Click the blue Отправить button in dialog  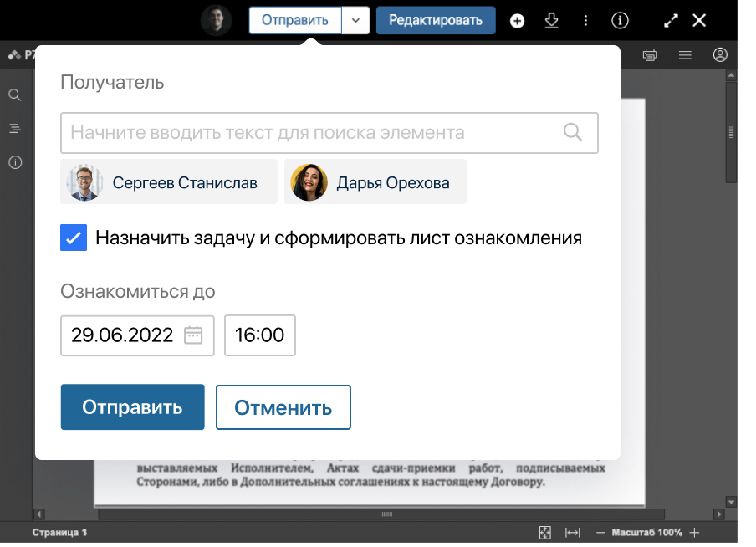[x=133, y=406]
